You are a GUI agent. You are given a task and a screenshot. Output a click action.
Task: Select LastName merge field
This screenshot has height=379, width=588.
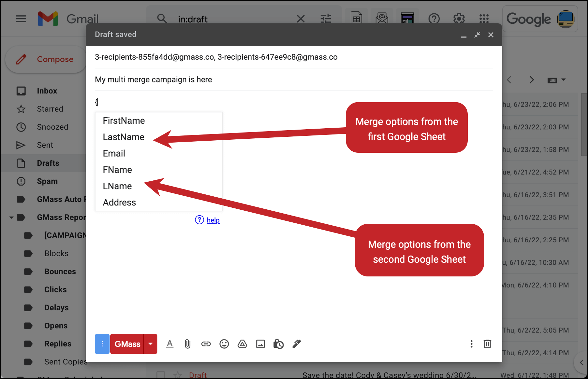point(158,137)
